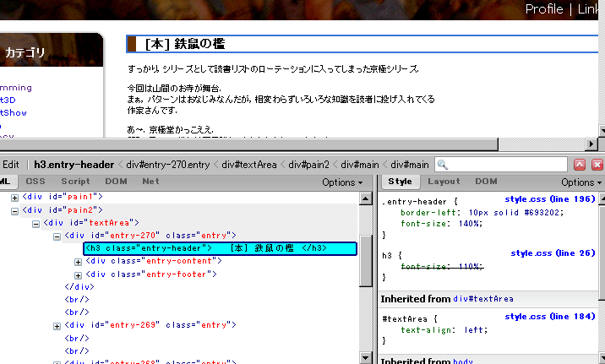Select the Style tab in side panel
Image resolution: width=605 pixels, height=364 pixels.
(x=401, y=182)
